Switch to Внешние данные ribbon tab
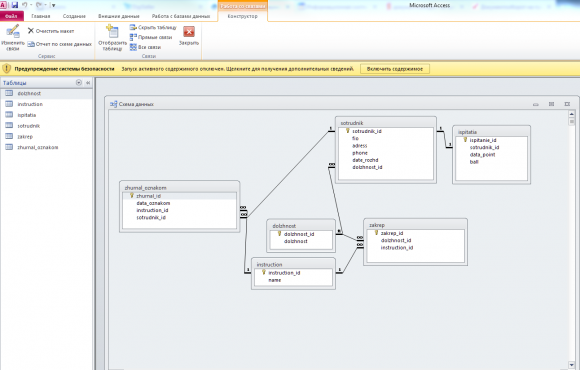The image size is (580, 370). coord(119,16)
